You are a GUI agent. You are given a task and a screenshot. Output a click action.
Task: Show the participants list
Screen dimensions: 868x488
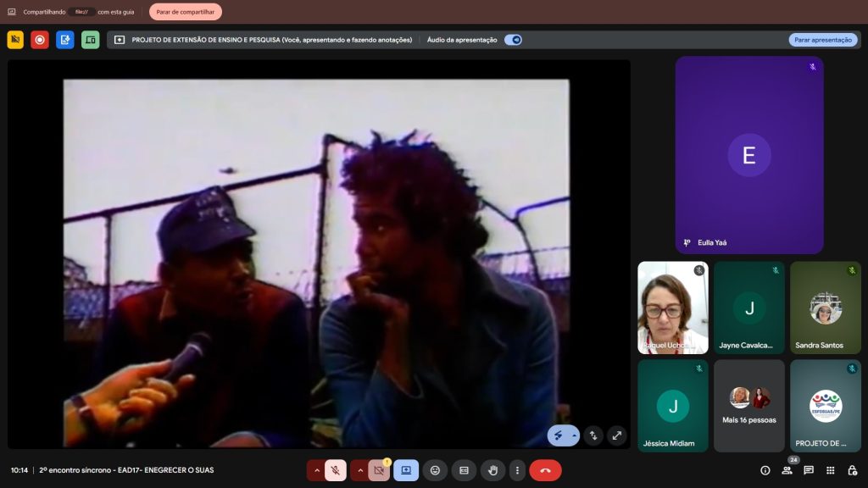point(787,470)
